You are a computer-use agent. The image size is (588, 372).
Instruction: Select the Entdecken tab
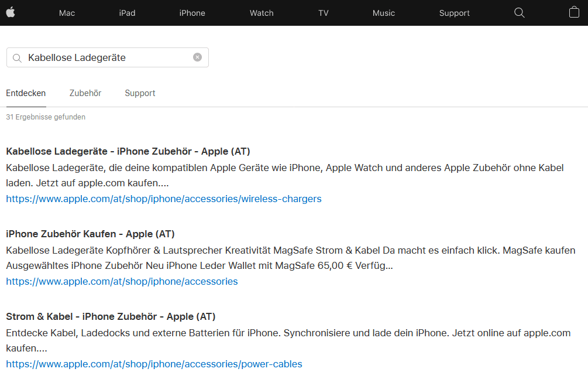click(x=26, y=93)
